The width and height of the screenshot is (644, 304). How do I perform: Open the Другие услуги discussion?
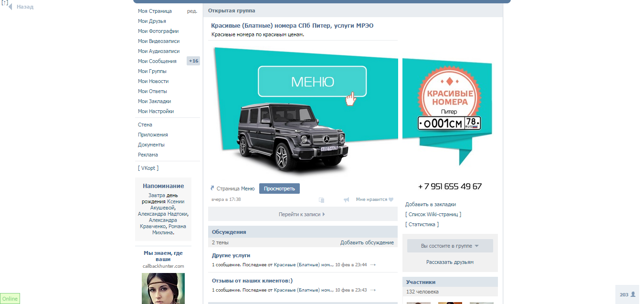[231, 255]
